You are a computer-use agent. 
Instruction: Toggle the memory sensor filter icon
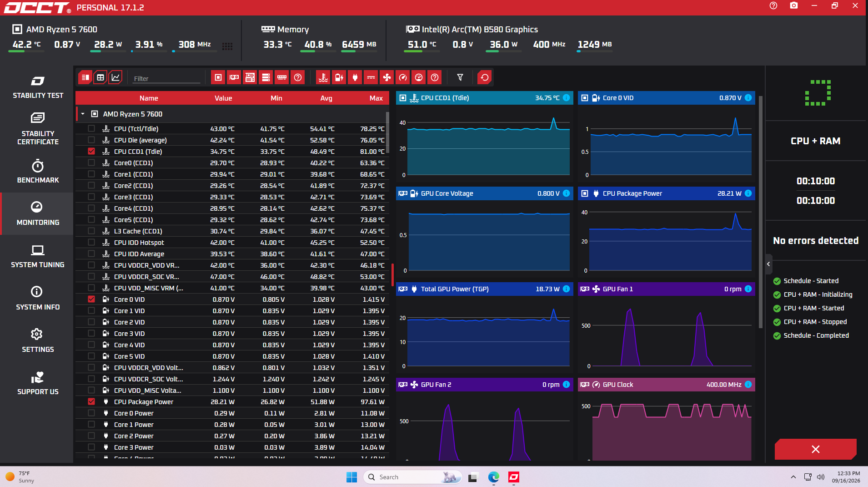[282, 77]
